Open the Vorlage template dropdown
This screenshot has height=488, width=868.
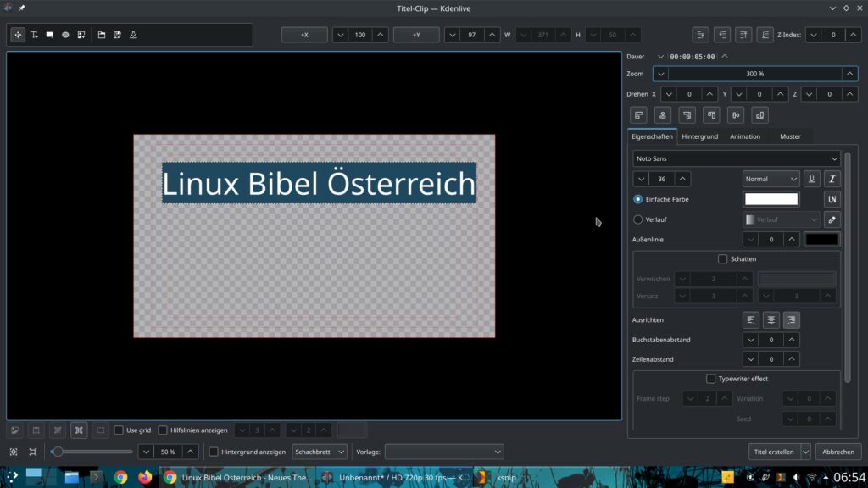click(444, 452)
